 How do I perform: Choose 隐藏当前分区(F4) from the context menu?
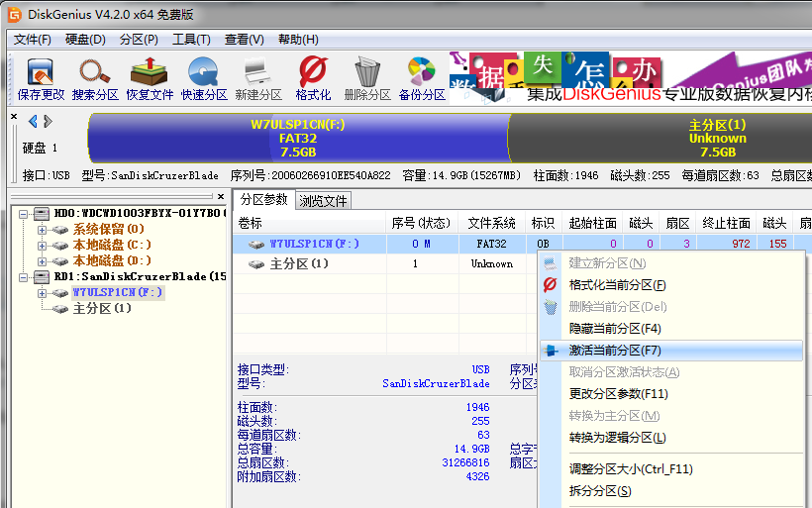point(671,329)
